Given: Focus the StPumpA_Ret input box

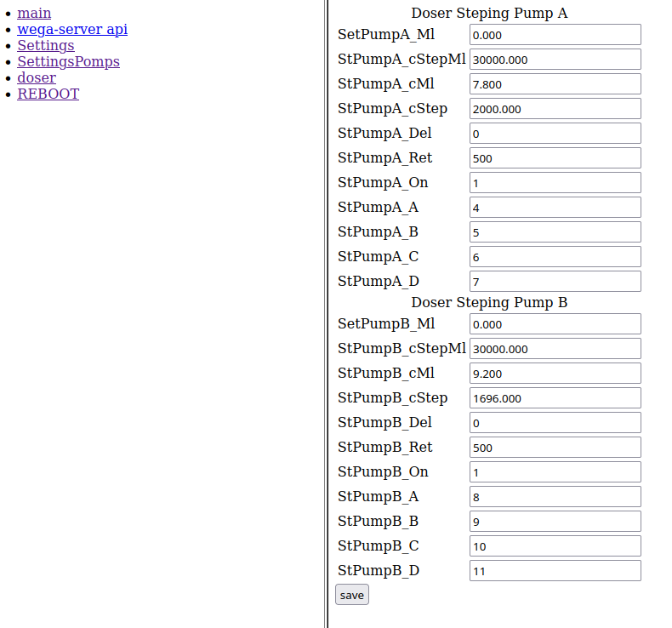Looking at the screenshot, I should point(555,158).
